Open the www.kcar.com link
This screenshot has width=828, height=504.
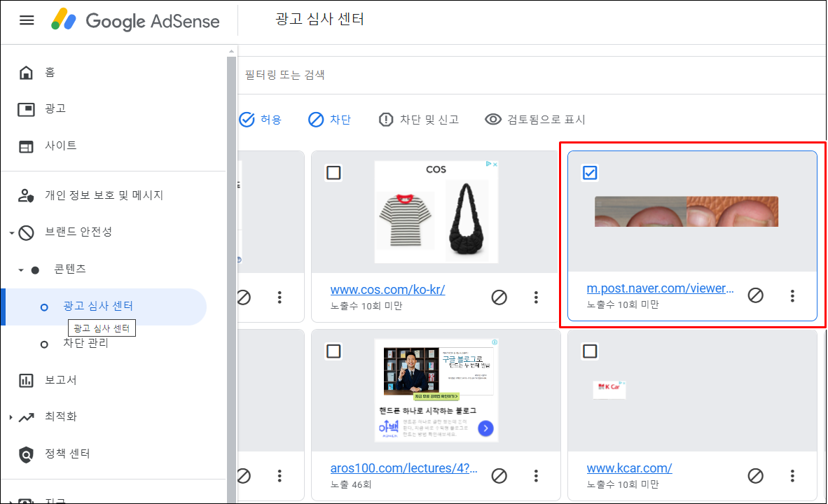tap(629, 468)
